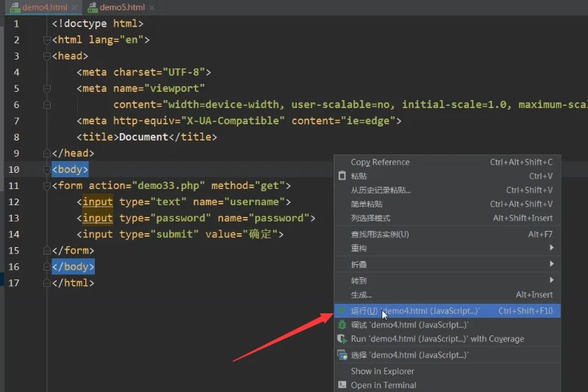Open the 重构 submenu

448,248
